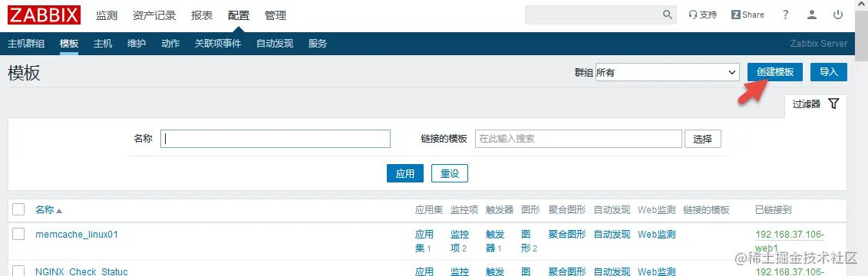
Task: Open Web监测 link for memcache_linux01
Action: point(656,235)
